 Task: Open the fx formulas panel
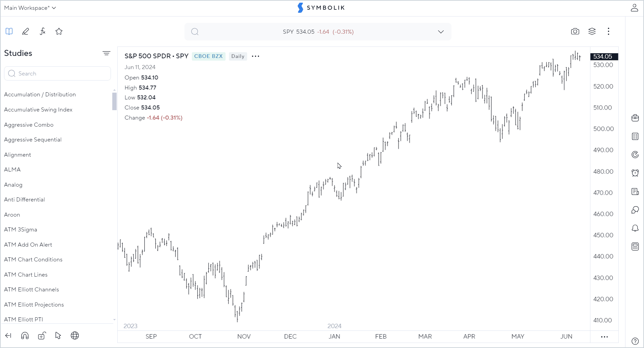pos(42,31)
